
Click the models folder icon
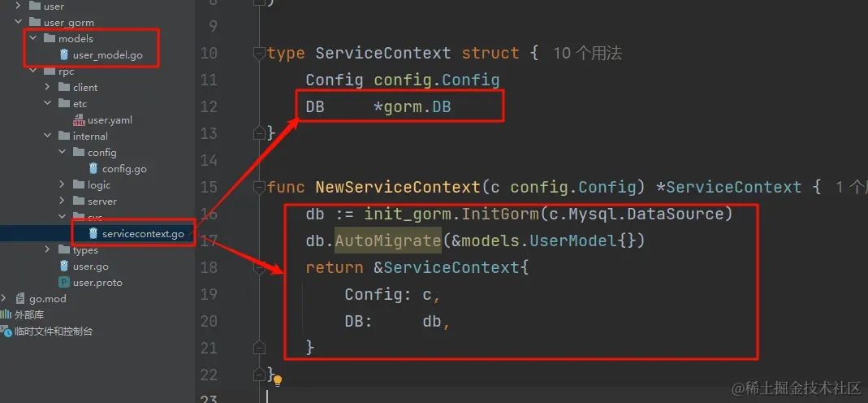50,39
